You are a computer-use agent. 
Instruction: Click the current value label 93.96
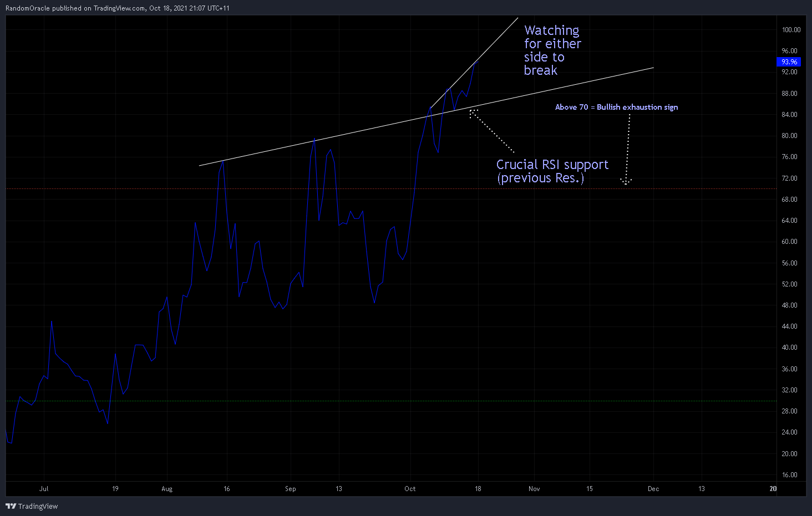[788, 62]
